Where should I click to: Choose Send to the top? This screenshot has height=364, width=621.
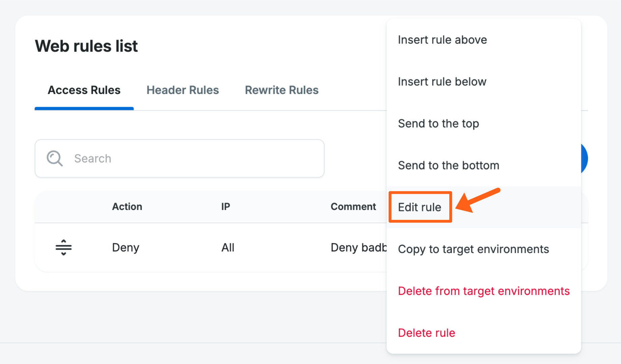[438, 124]
